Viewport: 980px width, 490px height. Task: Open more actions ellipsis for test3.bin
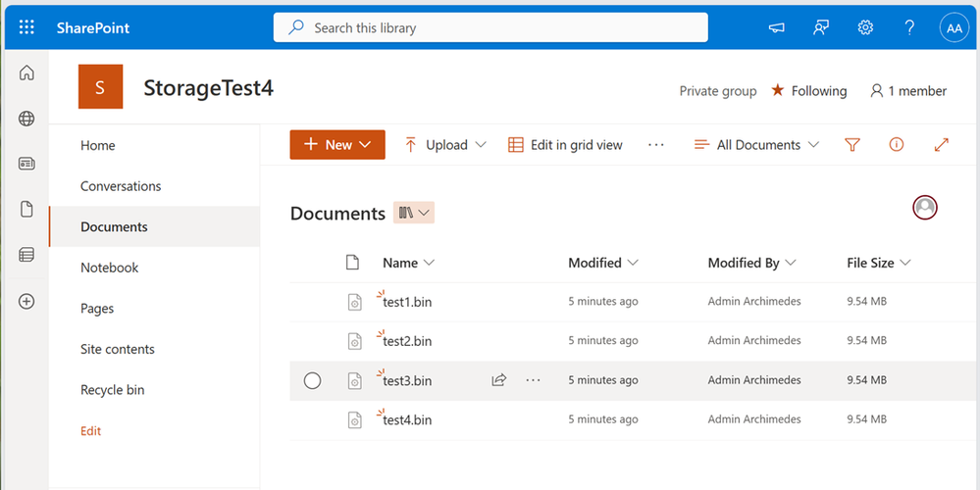pos(533,380)
